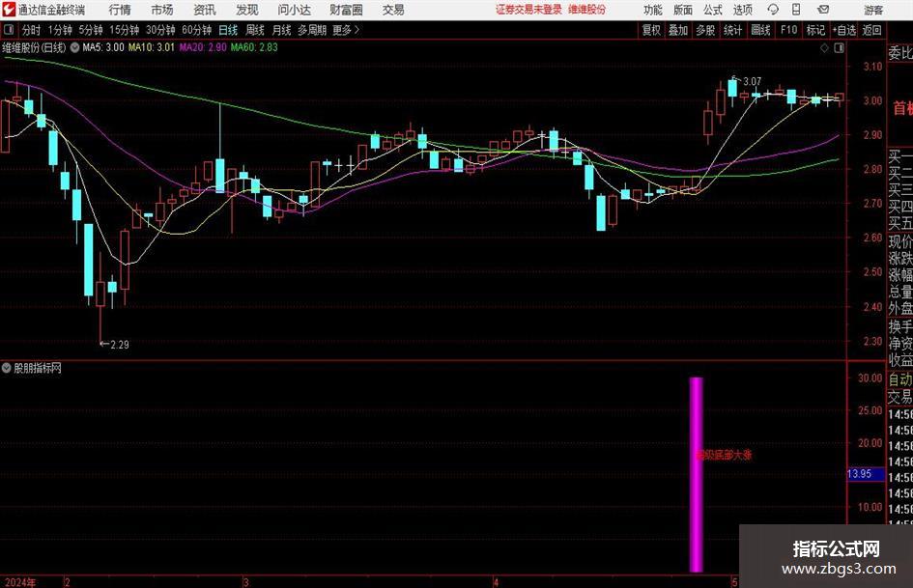The image size is (913, 588).
Task: Open the messages envelope icon
Action: click(823, 10)
